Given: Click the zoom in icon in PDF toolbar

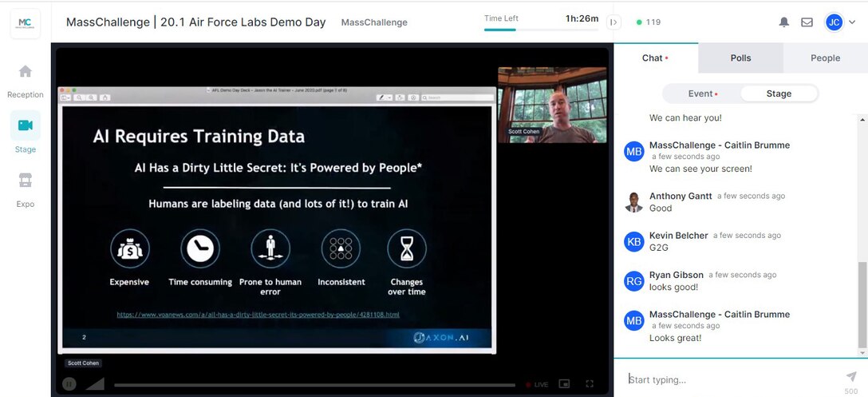Looking at the screenshot, I should coord(91,97).
